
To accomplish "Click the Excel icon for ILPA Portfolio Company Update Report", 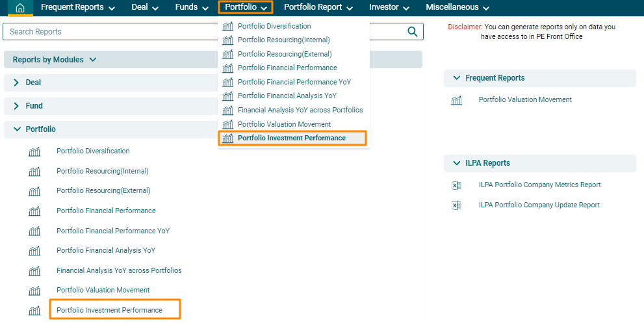I will (456, 205).
